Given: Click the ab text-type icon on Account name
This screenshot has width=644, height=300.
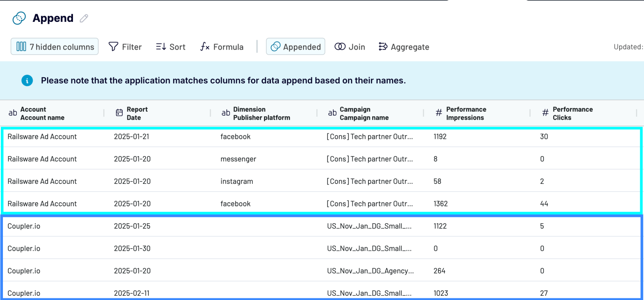Looking at the screenshot, I should pos(13,113).
